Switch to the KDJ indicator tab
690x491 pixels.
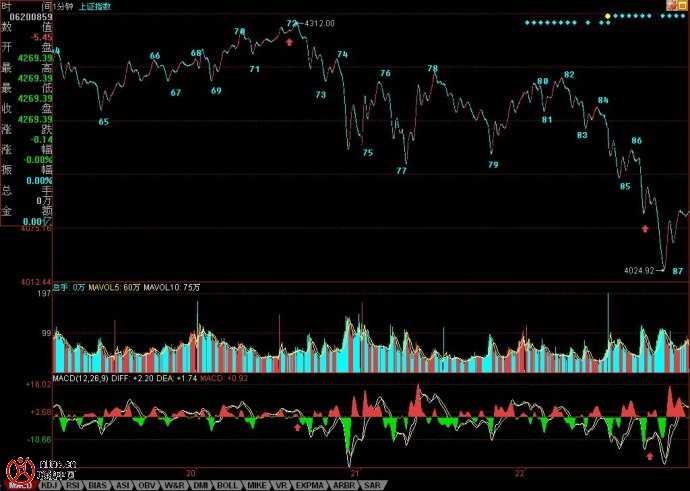tap(50, 485)
